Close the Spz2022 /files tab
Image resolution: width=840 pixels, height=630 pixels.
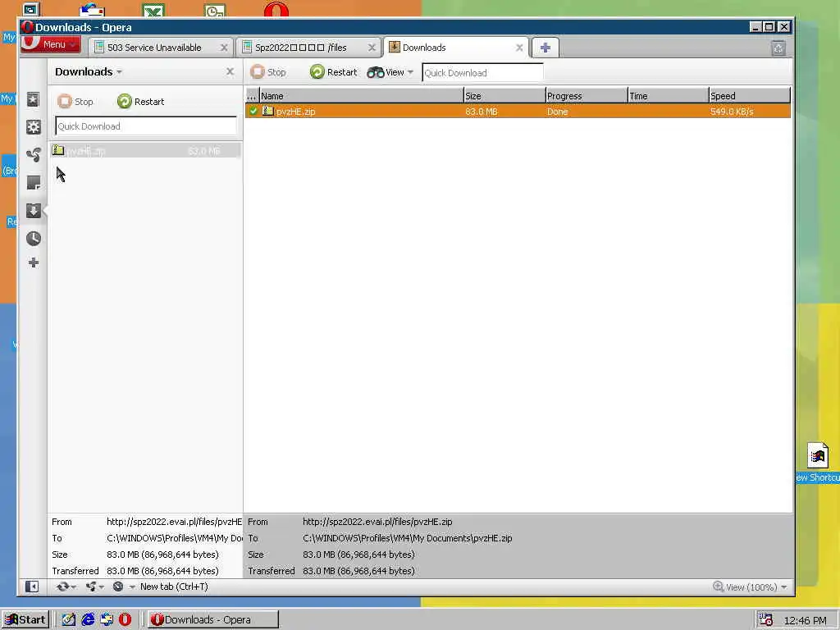pos(372,48)
